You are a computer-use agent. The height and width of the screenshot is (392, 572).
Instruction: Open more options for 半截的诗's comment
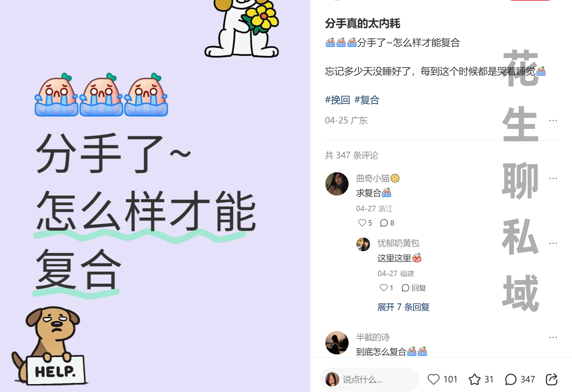pyautogui.click(x=553, y=337)
